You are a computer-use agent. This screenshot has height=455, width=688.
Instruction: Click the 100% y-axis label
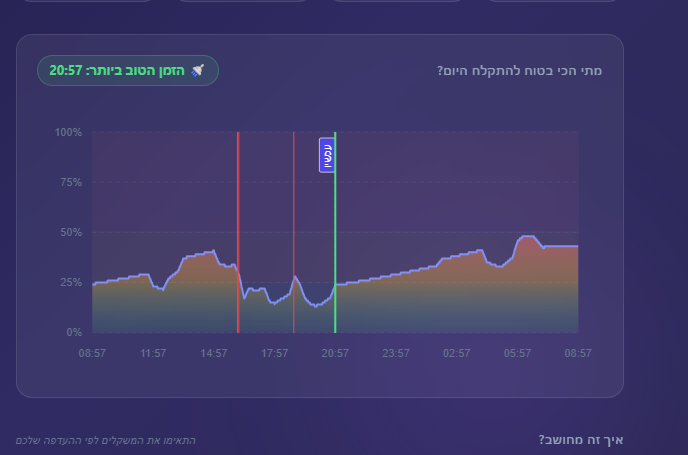point(68,133)
